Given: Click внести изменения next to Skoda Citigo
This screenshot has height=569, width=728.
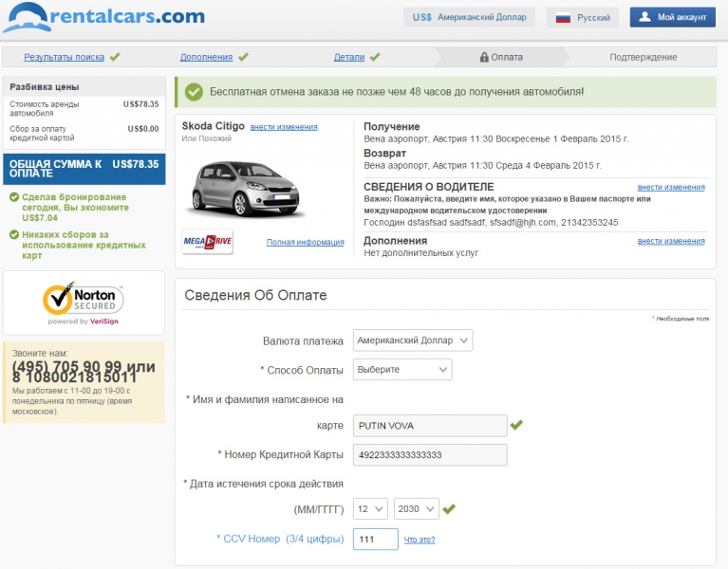Looking at the screenshot, I should (284, 127).
